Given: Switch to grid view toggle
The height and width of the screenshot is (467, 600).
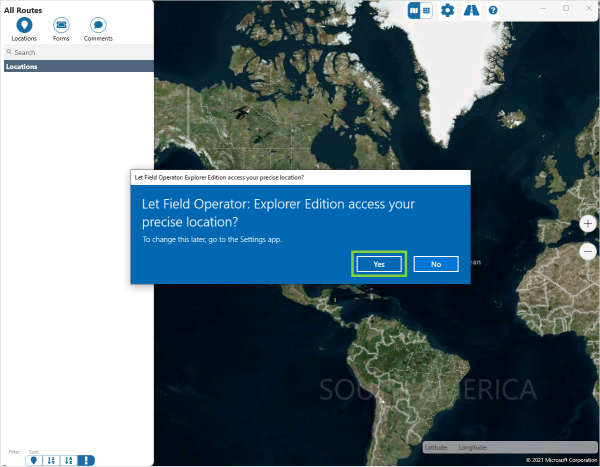Looking at the screenshot, I should 426,10.
